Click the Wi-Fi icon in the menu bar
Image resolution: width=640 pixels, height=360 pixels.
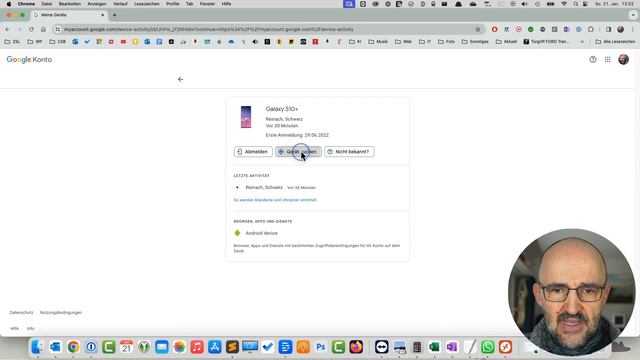[564, 4]
